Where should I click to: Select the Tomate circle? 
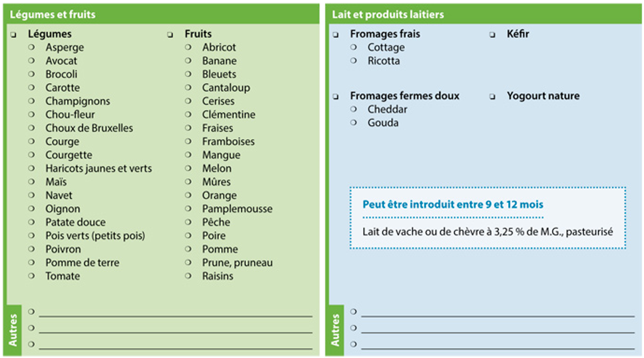pyautogui.click(x=31, y=276)
